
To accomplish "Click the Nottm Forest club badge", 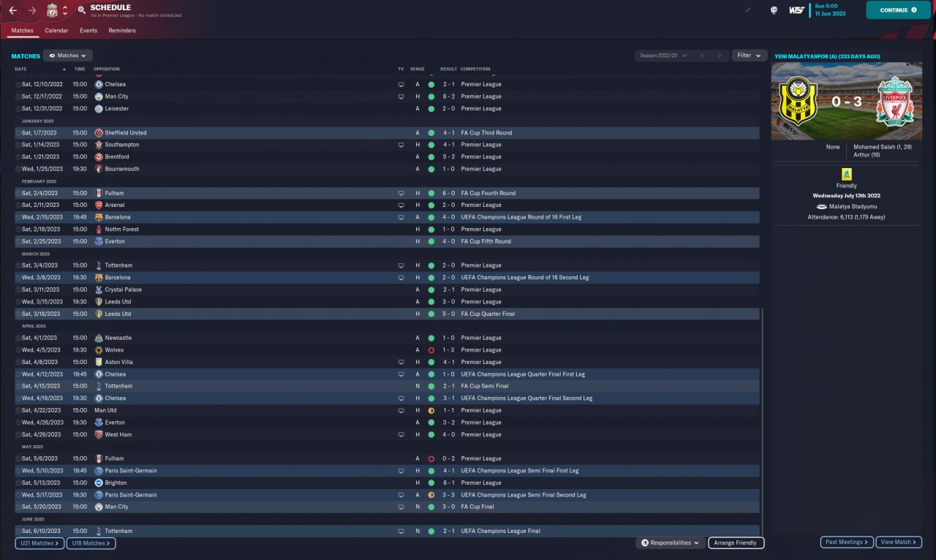I will (99, 230).
